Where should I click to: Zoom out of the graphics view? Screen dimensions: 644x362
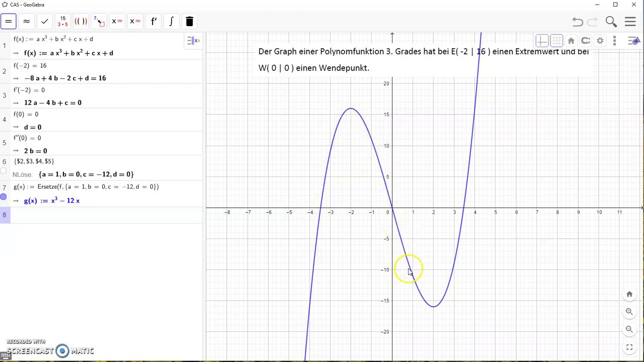[x=629, y=329]
